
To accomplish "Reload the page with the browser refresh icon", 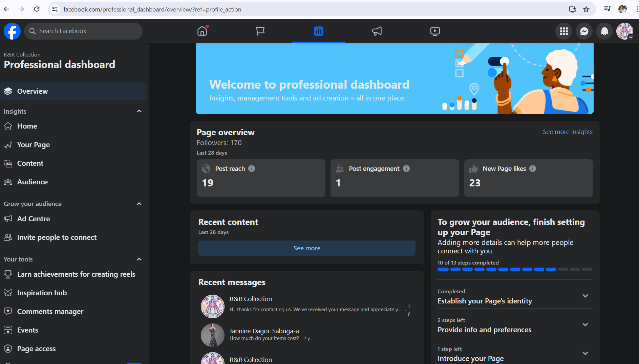I will (x=37, y=9).
